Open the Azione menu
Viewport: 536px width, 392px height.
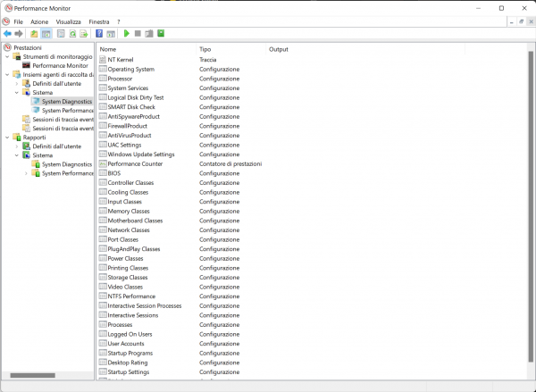click(x=39, y=21)
